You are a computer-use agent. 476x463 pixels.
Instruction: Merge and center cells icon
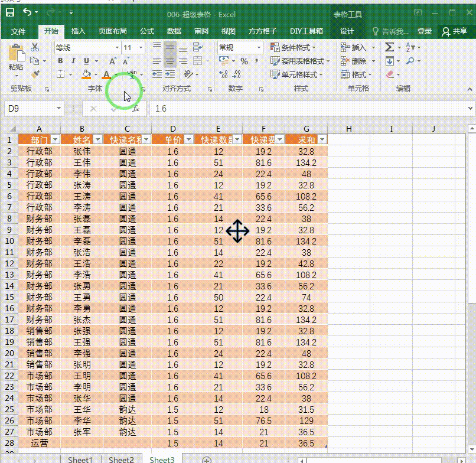pyautogui.click(x=198, y=61)
